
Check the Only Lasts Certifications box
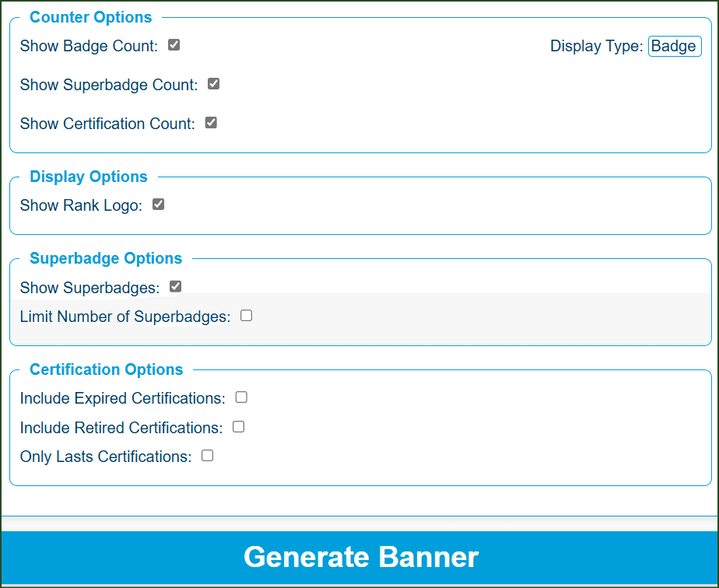[207, 455]
